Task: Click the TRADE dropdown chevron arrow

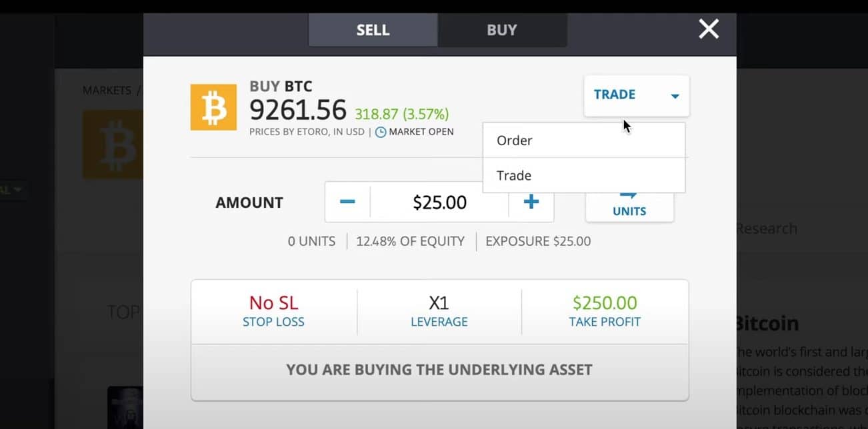Action: click(x=675, y=95)
